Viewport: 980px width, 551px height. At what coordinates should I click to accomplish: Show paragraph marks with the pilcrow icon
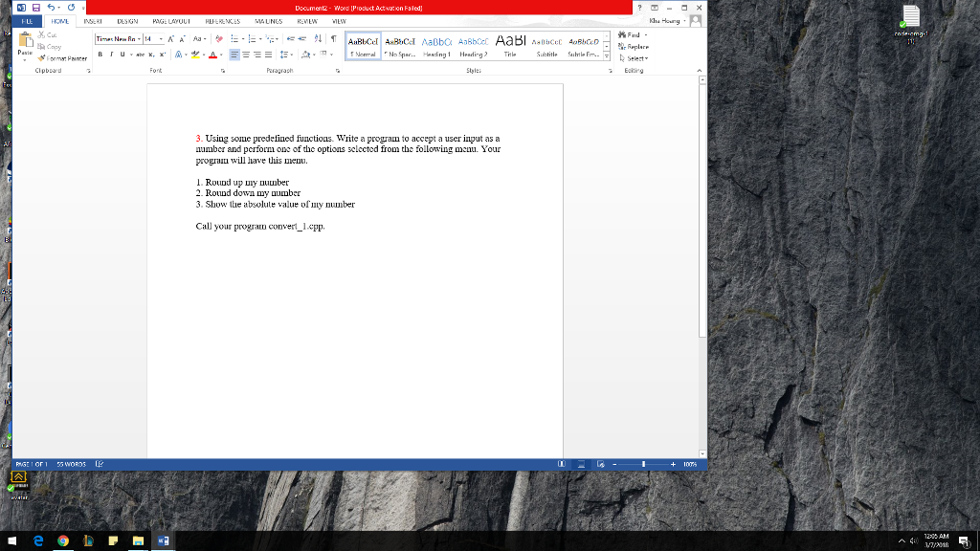click(x=335, y=39)
